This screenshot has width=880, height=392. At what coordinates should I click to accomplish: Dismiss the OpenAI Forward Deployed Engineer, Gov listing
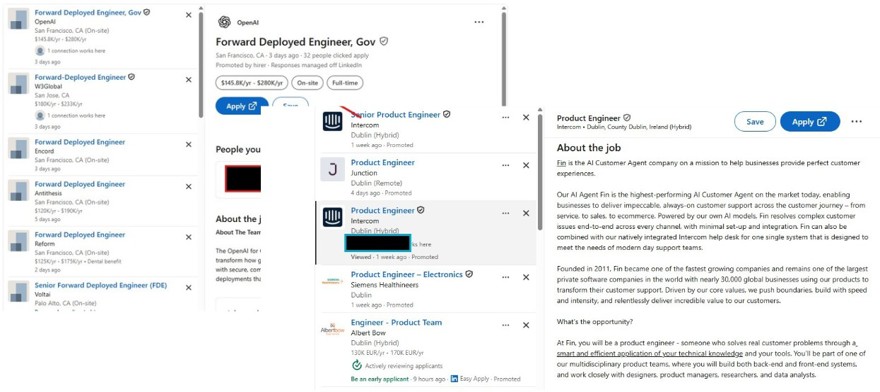[188, 15]
